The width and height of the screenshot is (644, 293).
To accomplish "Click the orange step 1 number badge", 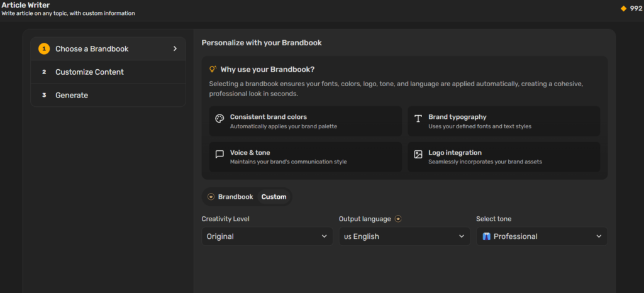I will [x=44, y=49].
